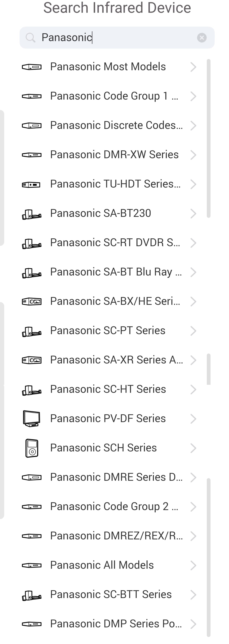Click the set-top box icon beside Panasonic Most Models

[32, 67]
